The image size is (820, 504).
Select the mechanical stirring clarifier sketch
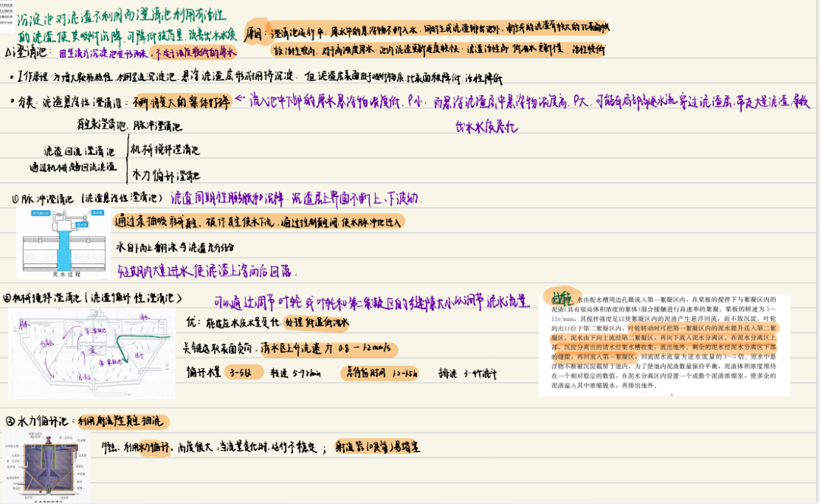91,353
